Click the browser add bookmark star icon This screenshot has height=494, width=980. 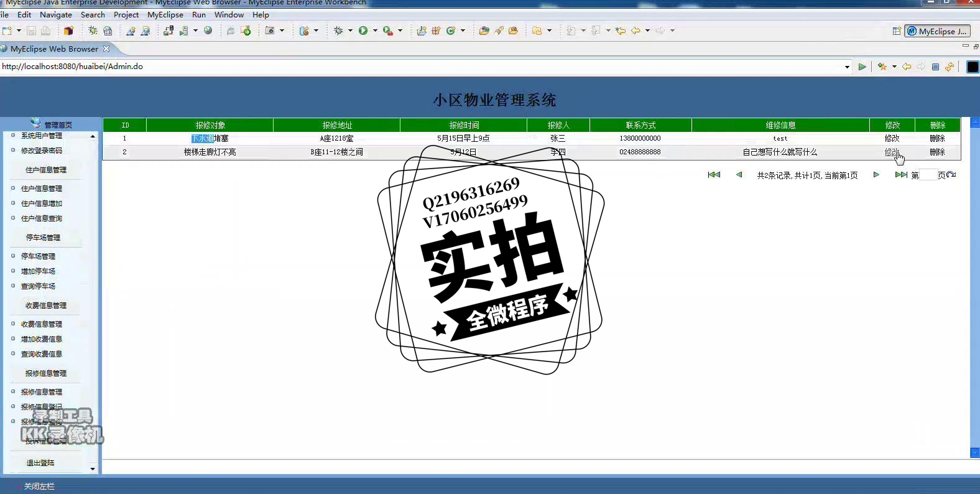pyautogui.click(x=882, y=67)
